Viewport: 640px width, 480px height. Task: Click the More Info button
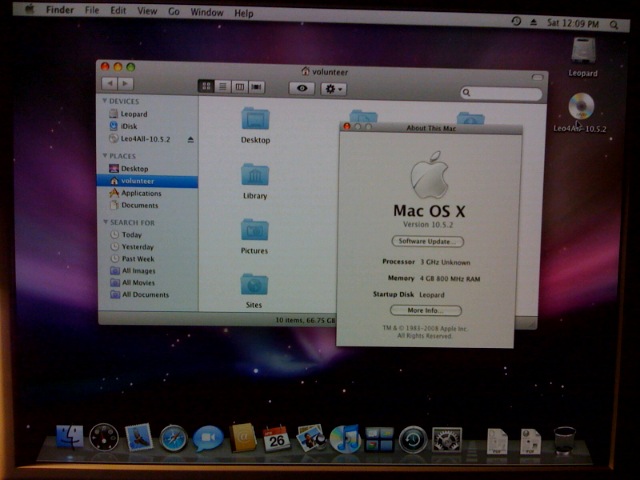point(426,311)
